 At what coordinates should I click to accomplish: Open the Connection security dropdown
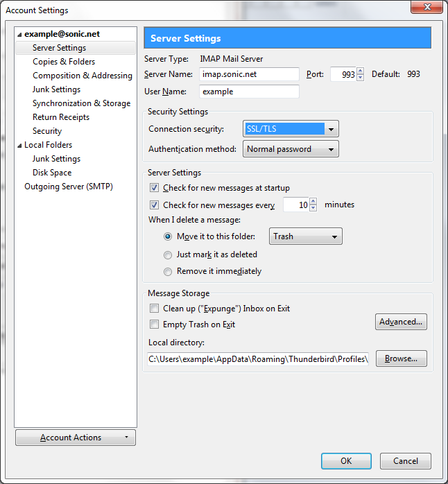click(291, 129)
